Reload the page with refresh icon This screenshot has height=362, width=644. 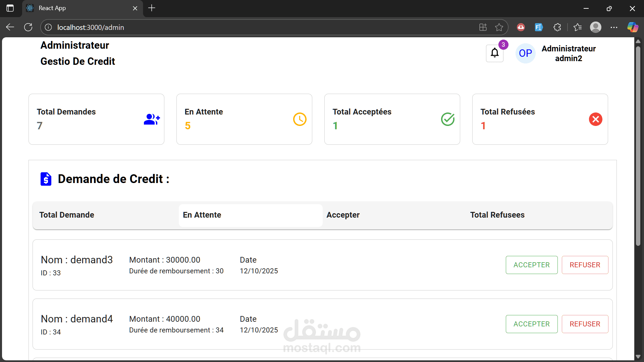point(29,27)
